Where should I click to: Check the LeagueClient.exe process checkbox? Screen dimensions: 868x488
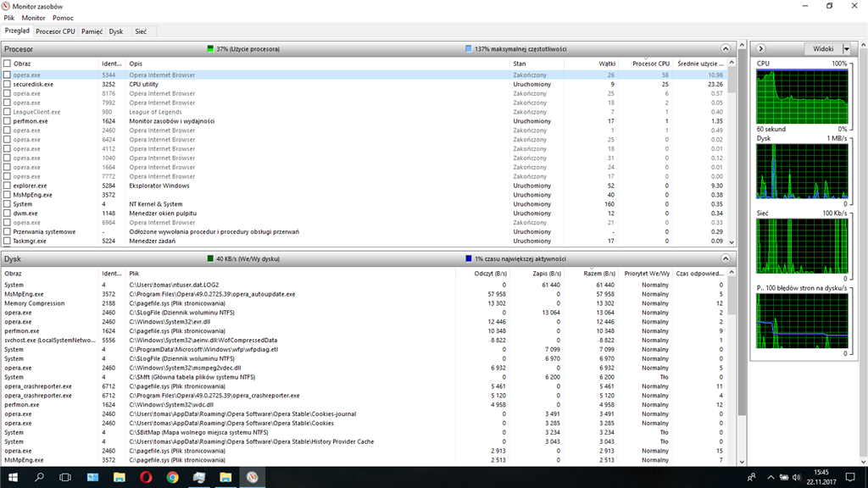pyautogui.click(x=7, y=112)
